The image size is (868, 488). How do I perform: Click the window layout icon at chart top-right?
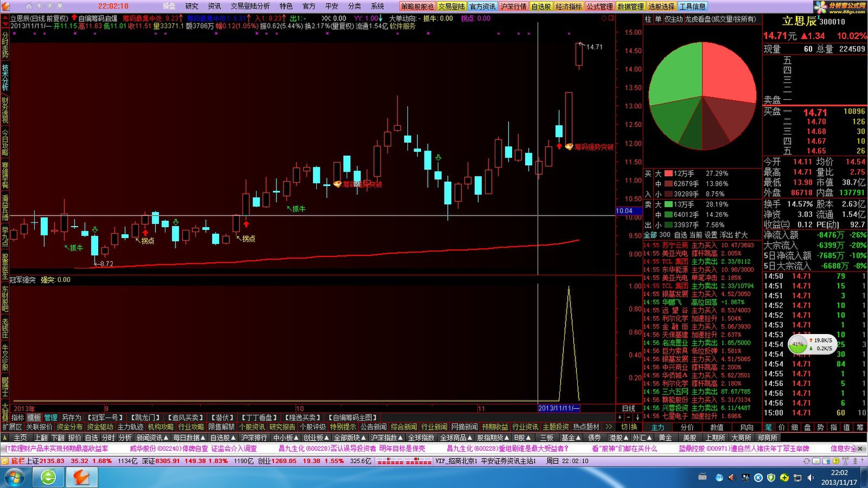(x=611, y=18)
